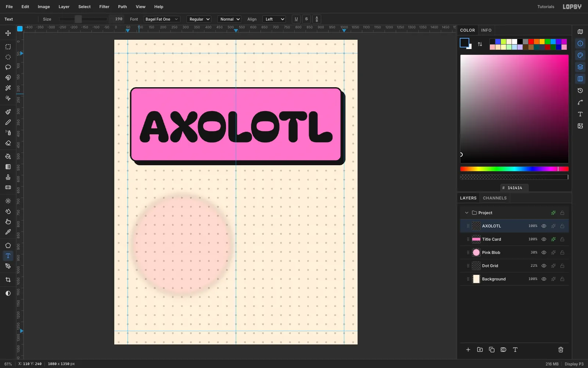Image resolution: width=588 pixels, height=368 pixels.
Task: Create a new layer group folder
Action: [x=480, y=350]
